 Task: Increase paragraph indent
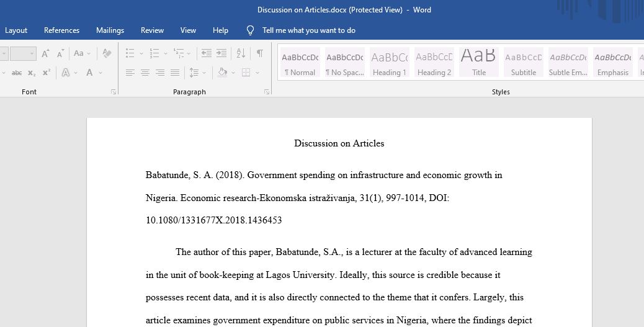point(221,53)
